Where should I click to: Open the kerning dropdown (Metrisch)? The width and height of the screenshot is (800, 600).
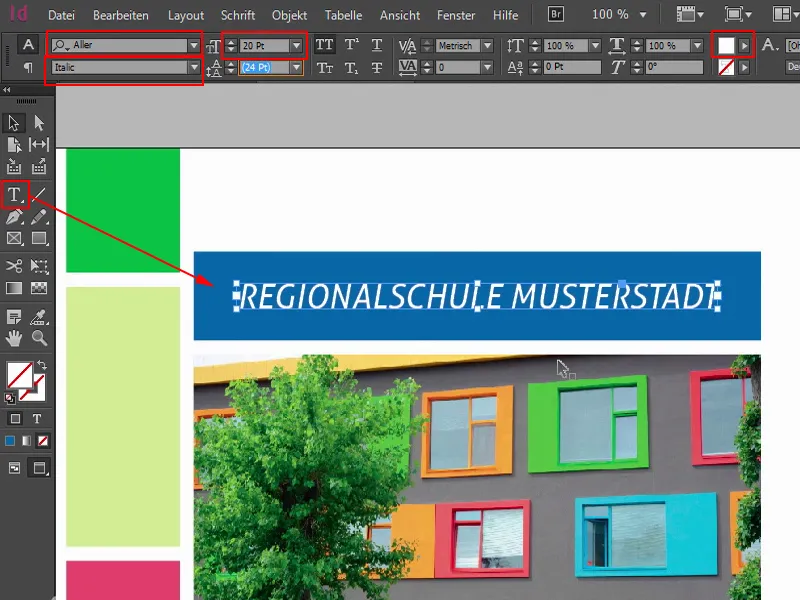488,45
